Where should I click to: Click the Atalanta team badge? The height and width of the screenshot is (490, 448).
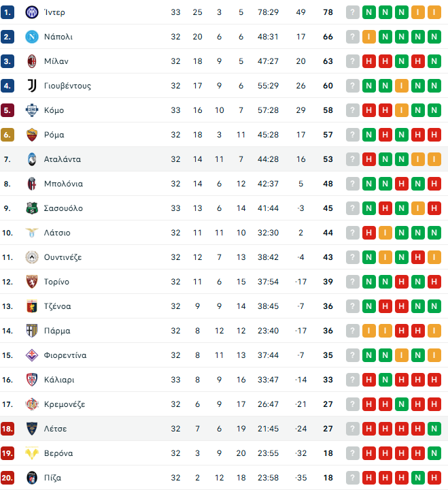point(31,159)
